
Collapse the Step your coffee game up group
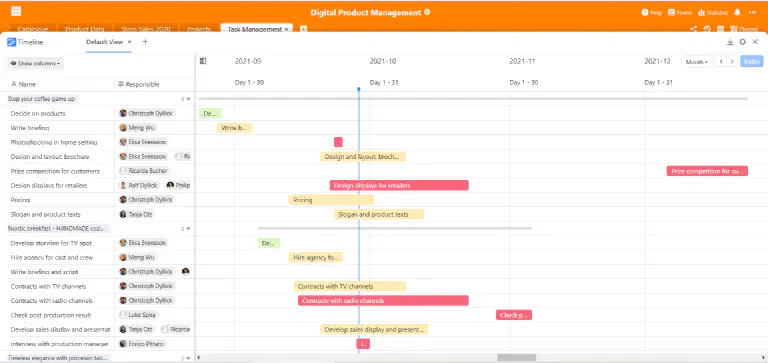tap(189, 99)
